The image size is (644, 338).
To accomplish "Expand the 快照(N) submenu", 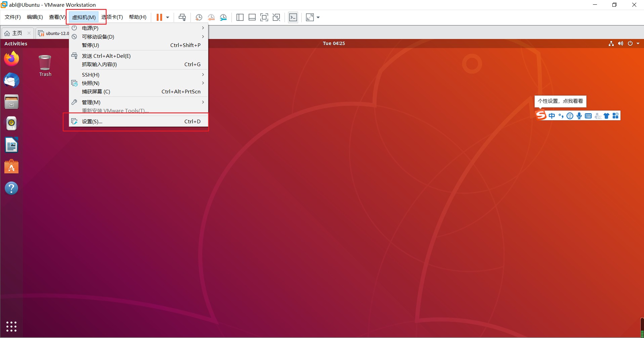I will [139, 83].
